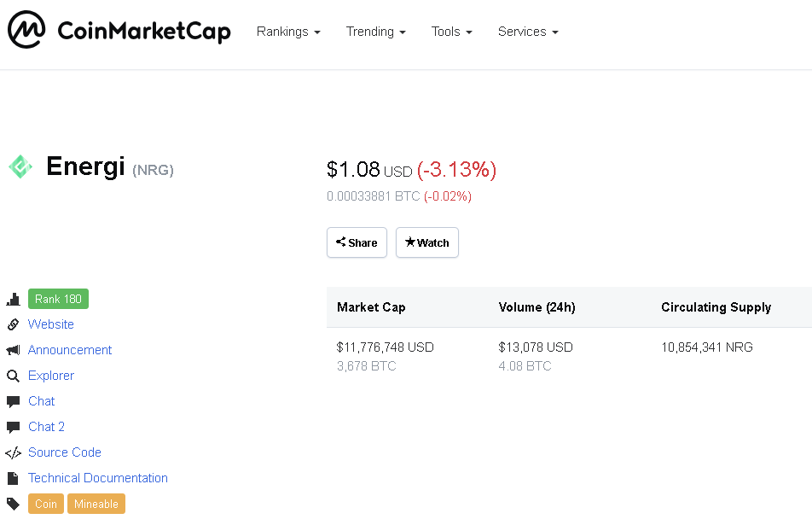Screen dimensions: 812x525
Task: Open the Tools dropdown menu
Action: (x=451, y=32)
